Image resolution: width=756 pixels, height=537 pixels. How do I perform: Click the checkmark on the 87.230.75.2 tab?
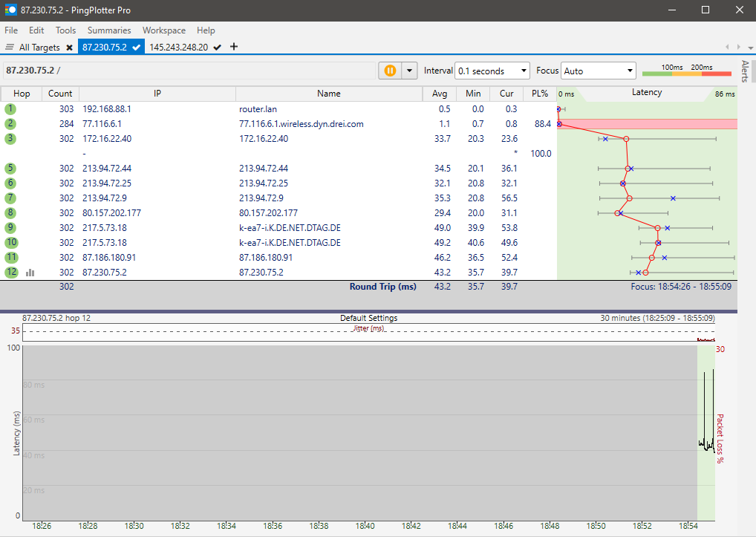(137, 48)
